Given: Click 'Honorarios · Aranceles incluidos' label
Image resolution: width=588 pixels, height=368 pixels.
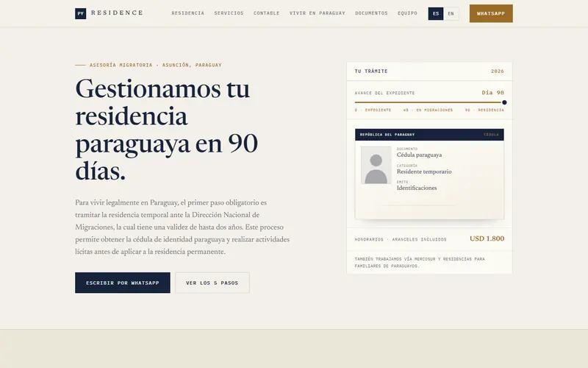Looking at the screenshot, I should (x=401, y=239).
